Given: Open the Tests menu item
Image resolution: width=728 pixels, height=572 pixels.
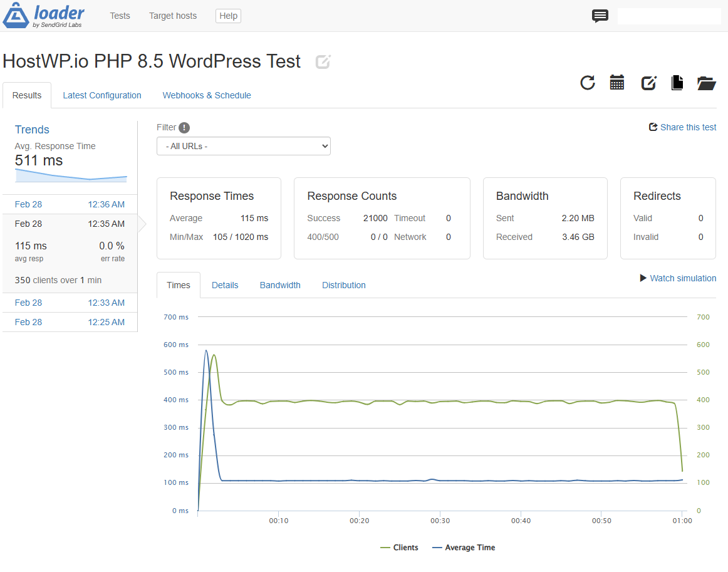Looking at the screenshot, I should (x=120, y=16).
